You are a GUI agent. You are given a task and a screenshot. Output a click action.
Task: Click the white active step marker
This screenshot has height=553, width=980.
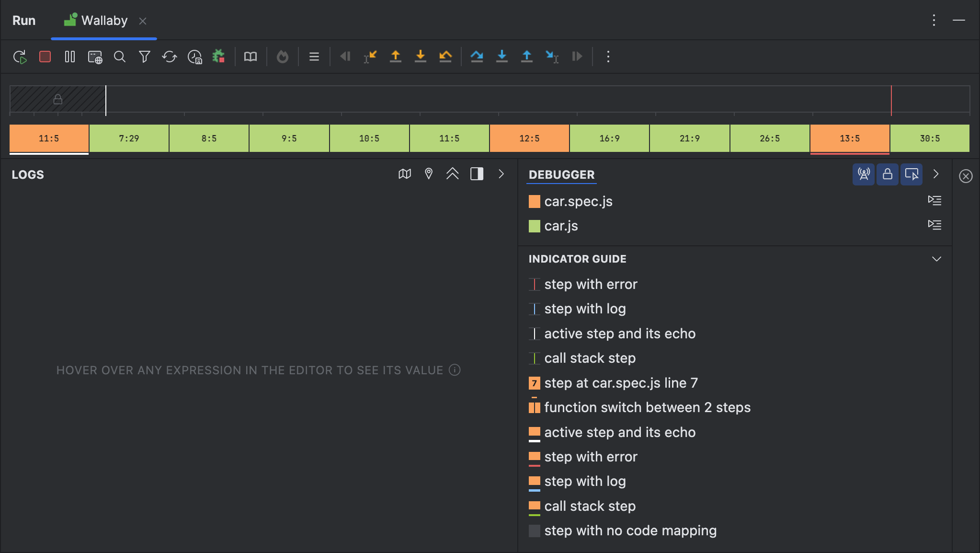[106, 100]
